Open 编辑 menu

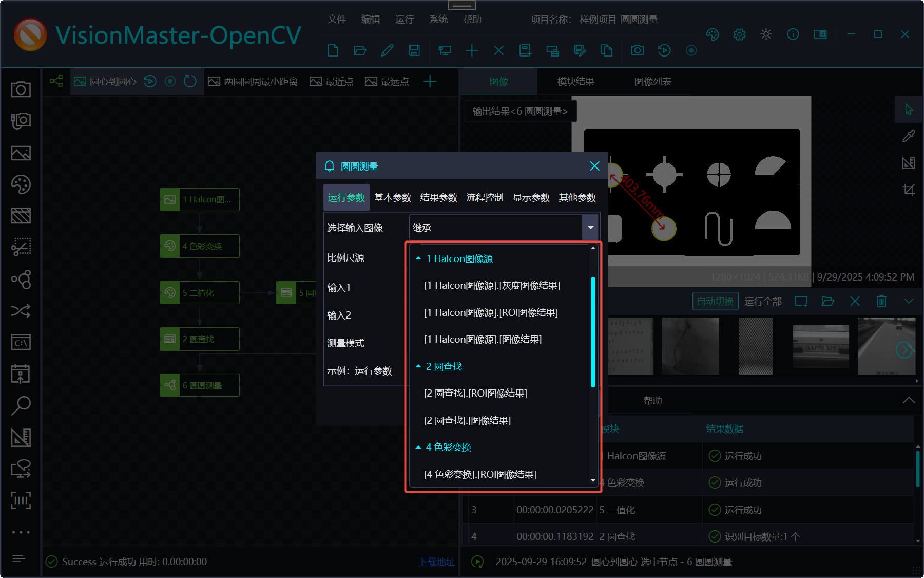click(x=371, y=20)
